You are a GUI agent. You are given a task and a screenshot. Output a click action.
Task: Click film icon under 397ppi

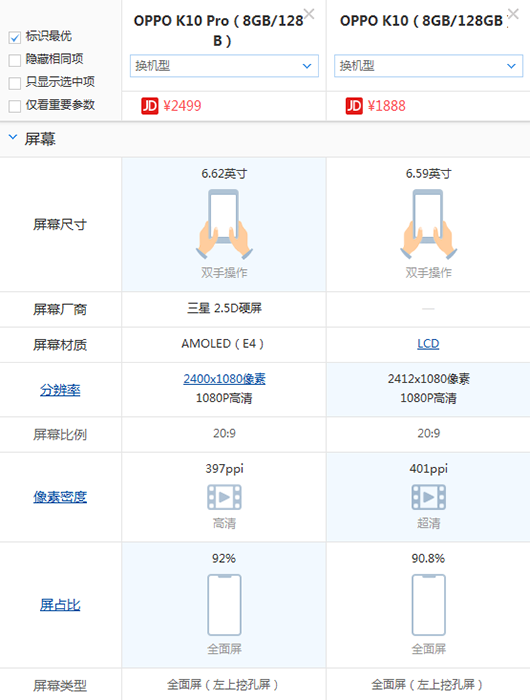point(224,497)
